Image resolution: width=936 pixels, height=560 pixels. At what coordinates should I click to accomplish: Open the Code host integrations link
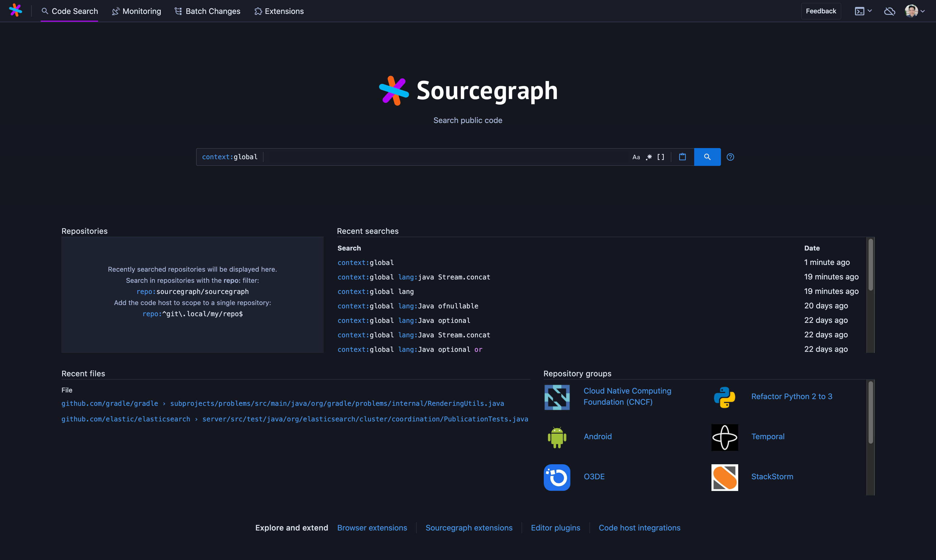point(639,527)
